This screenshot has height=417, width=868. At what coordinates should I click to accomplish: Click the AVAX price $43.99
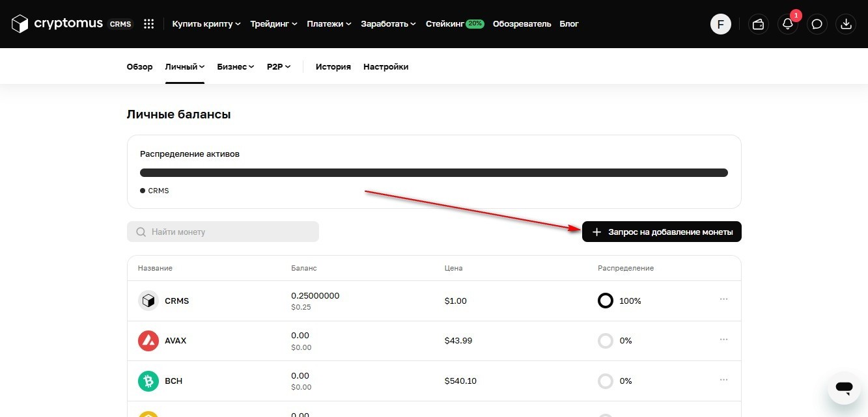(x=458, y=341)
